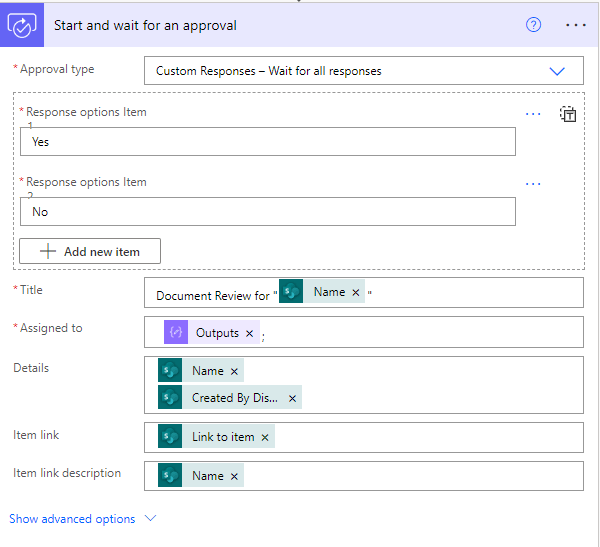
Task: Select the Details Name token icon
Action: pyautogui.click(x=170, y=370)
